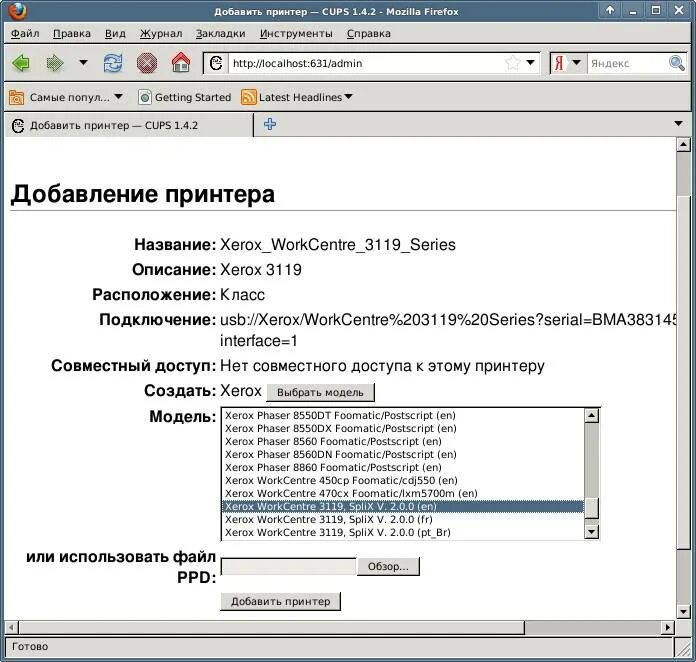
Task: Open the back/forward history dropdown arrow
Action: (x=83, y=63)
